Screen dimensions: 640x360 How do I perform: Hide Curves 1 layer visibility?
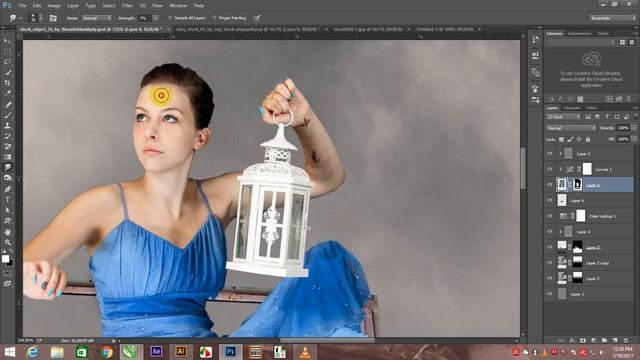(x=549, y=169)
